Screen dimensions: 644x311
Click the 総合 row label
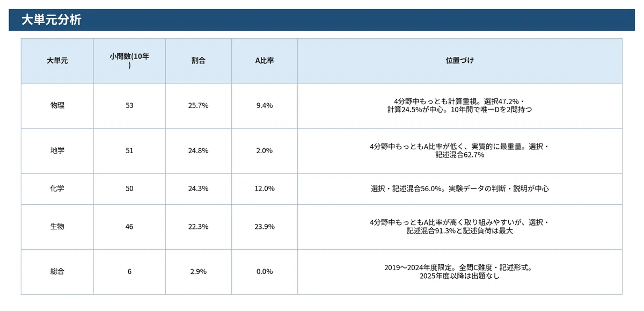[x=57, y=272]
